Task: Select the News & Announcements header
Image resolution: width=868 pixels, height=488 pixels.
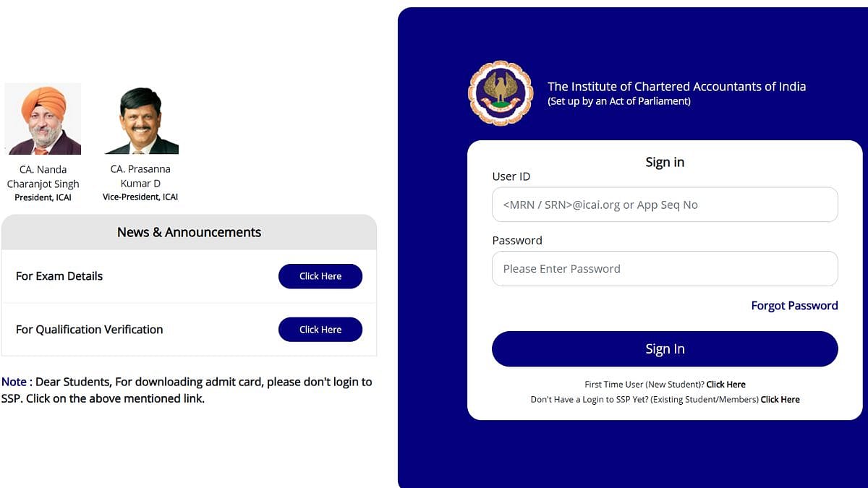Action: tap(189, 232)
